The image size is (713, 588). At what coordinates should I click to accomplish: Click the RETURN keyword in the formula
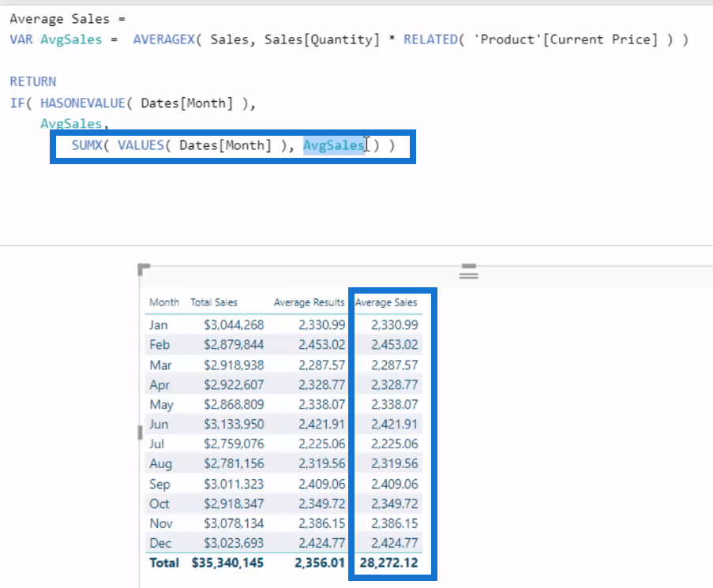click(33, 82)
